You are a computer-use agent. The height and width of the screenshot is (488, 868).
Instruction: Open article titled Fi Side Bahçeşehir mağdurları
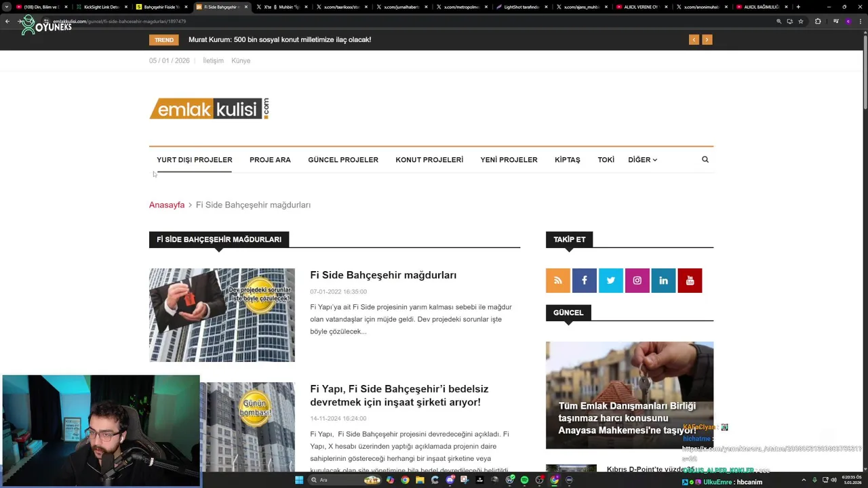coord(383,275)
